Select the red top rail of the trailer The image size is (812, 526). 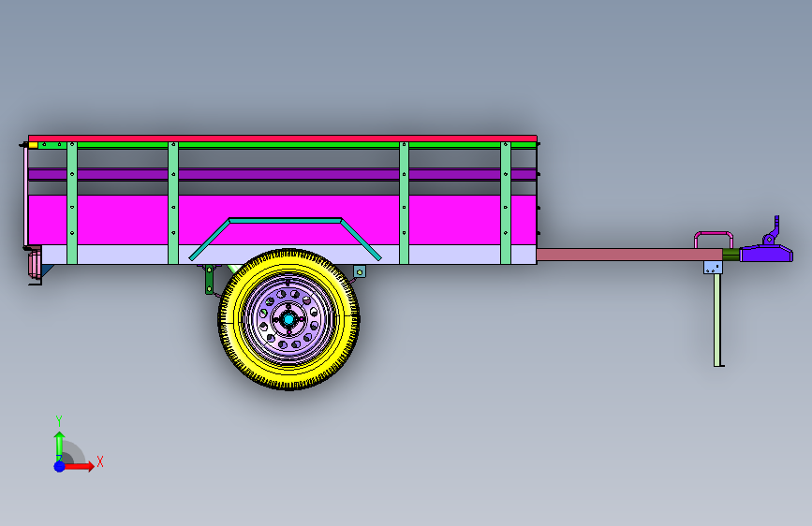(x=282, y=139)
